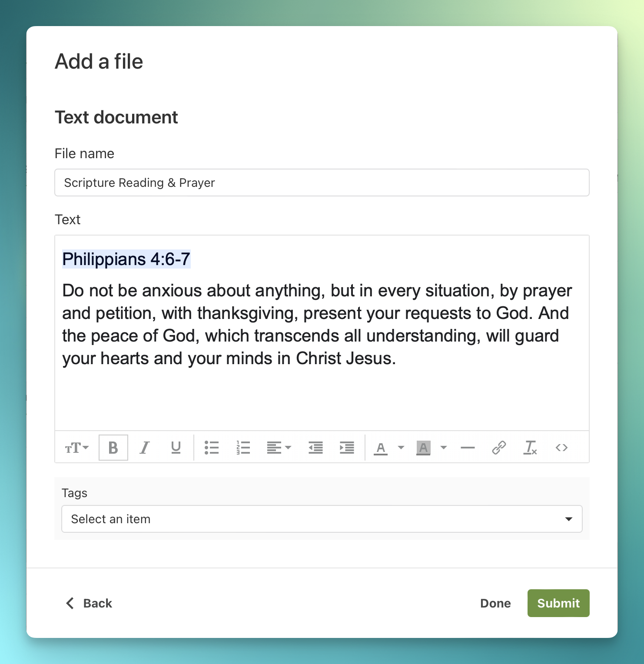Open the font size dropdown
Screen dimensions: 644x664
(x=77, y=448)
